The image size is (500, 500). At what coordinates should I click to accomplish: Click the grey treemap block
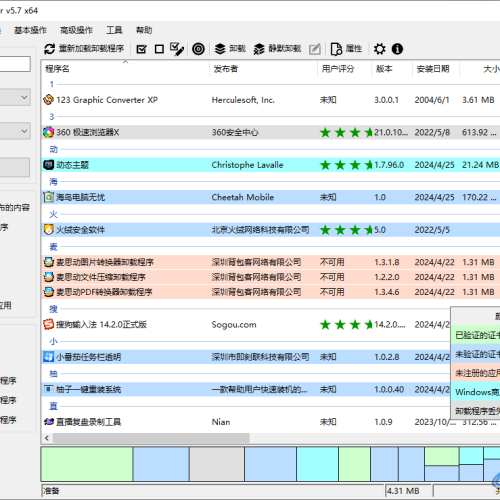pos(217,464)
